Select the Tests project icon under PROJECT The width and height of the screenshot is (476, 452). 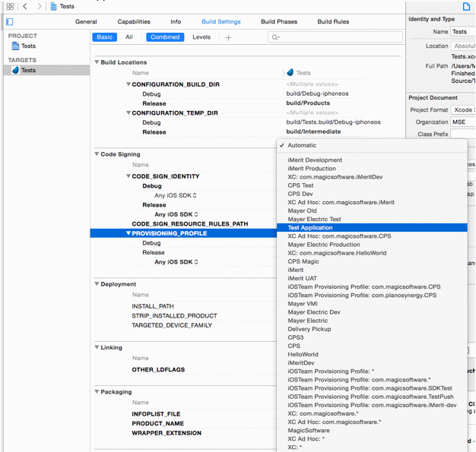coord(15,46)
